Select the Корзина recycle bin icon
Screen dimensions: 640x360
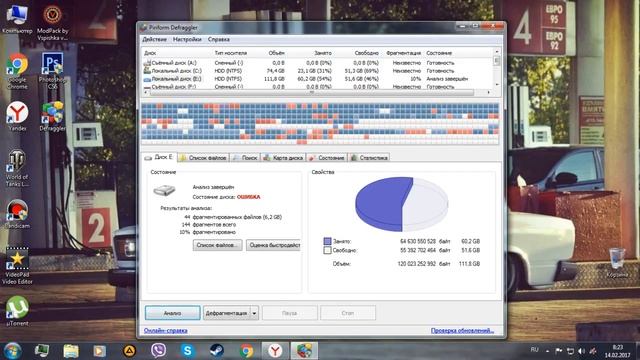[x=617, y=262]
